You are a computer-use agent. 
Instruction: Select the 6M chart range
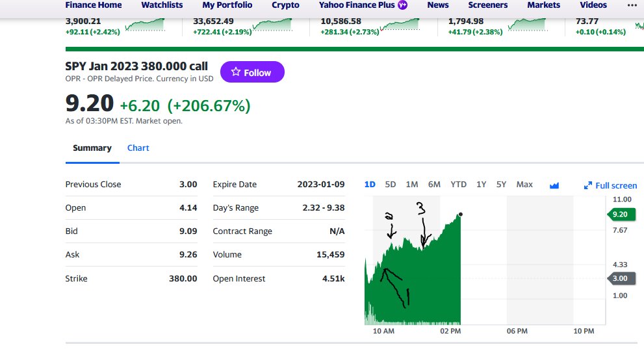click(x=434, y=185)
